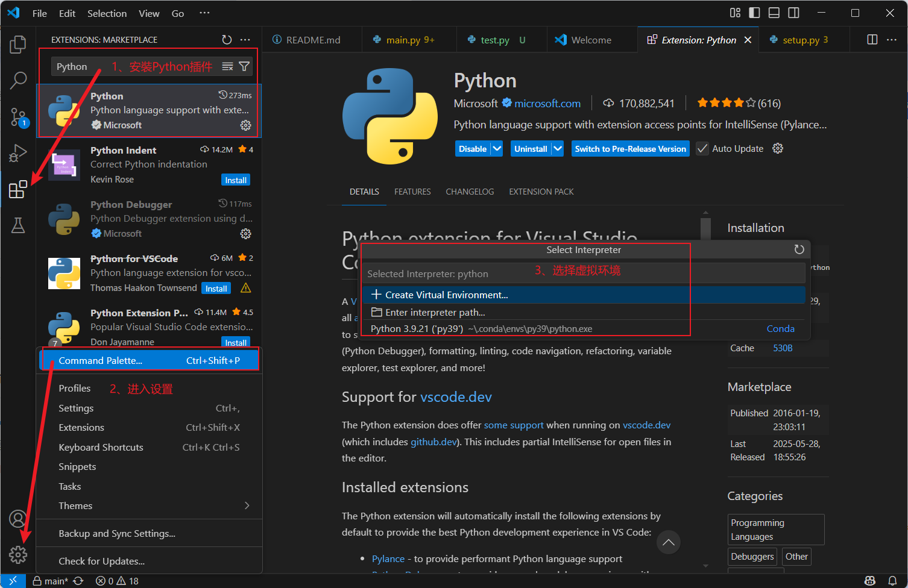
Task: Click the scroll-to-top arrow button
Action: pyautogui.click(x=669, y=542)
